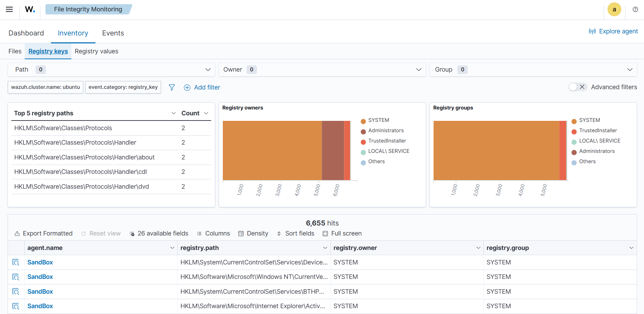Open the Count column sort menu
Viewport: 644px width, 314px height.
pos(206,113)
